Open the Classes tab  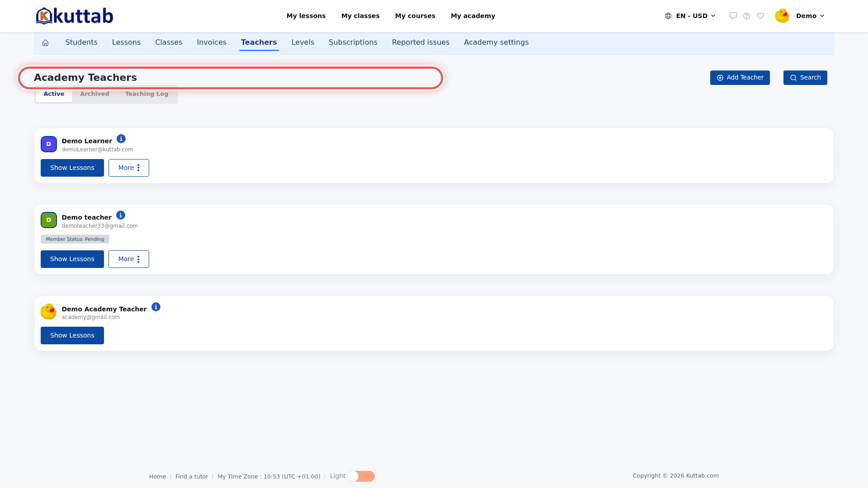(x=169, y=42)
